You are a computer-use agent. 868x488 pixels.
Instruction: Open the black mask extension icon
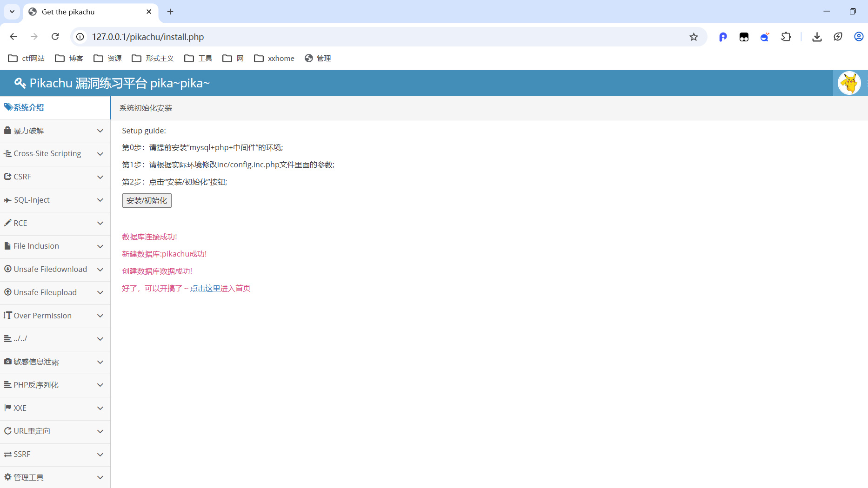pyautogui.click(x=744, y=37)
